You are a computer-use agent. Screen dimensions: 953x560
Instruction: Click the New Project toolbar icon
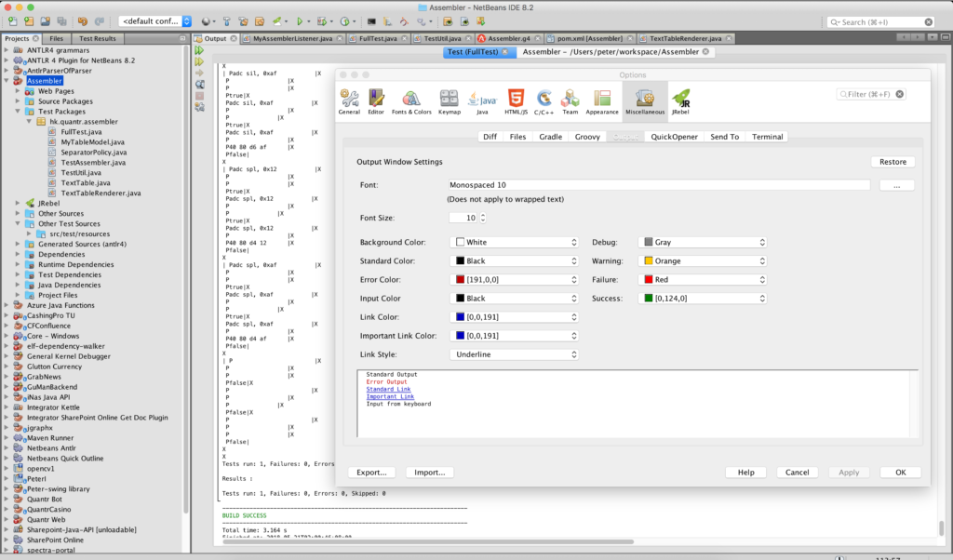point(29,22)
